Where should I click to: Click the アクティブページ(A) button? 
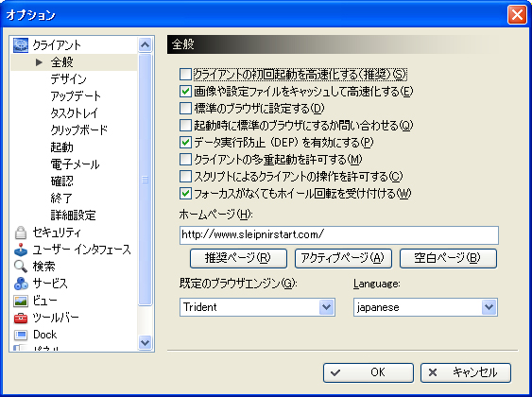point(343,258)
